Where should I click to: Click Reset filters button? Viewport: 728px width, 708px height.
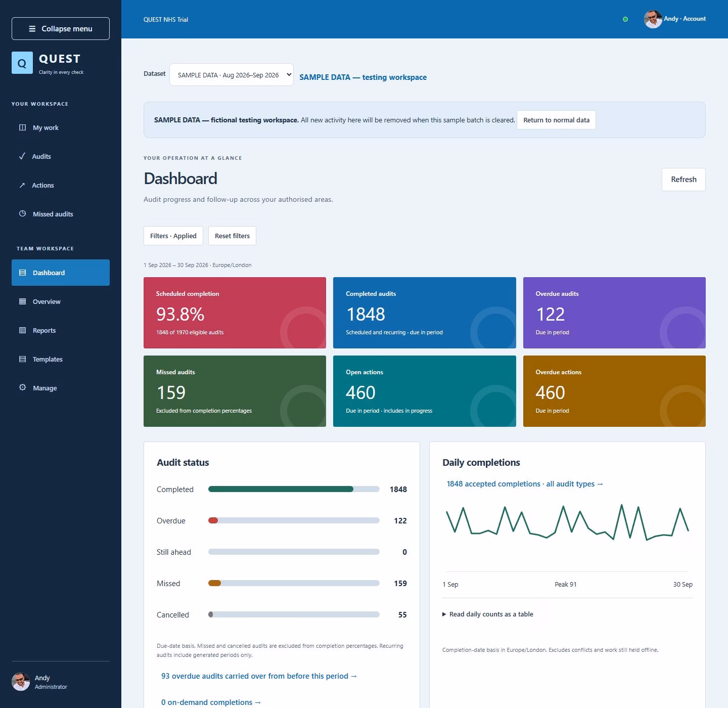coord(232,236)
